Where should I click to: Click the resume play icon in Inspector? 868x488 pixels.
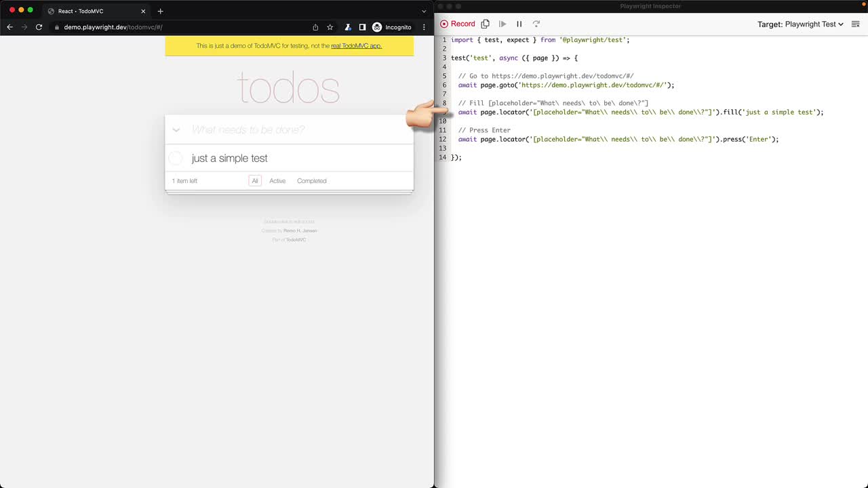tap(502, 24)
